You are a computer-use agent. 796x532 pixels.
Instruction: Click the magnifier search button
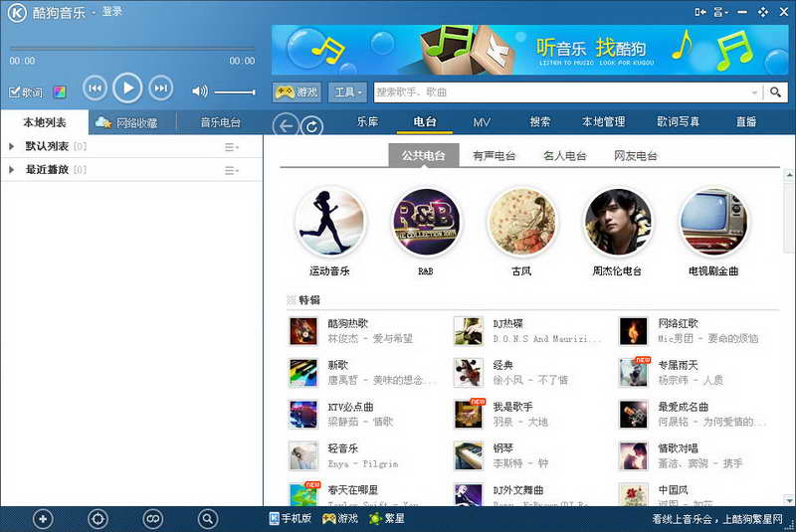(x=775, y=91)
